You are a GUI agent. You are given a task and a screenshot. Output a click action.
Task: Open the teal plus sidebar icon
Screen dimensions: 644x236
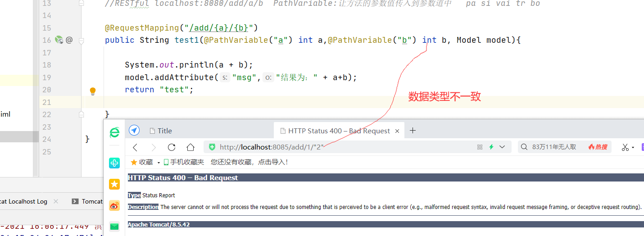coord(114,163)
